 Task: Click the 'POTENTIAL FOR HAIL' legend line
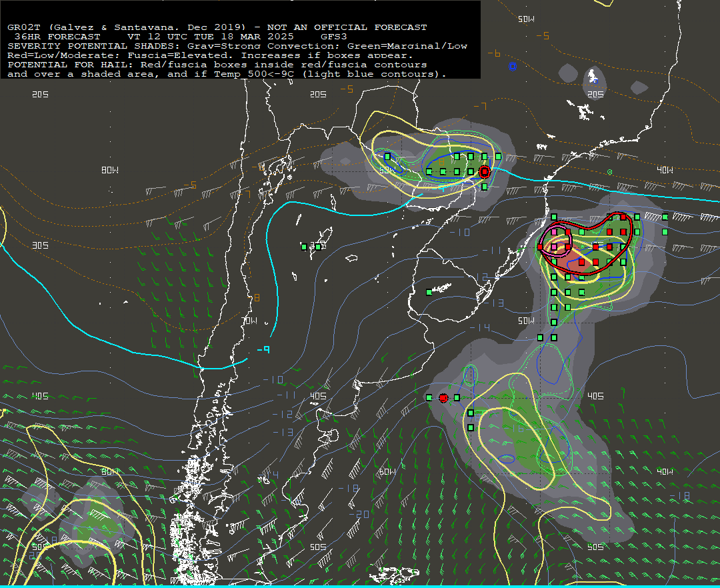pos(217,64)
